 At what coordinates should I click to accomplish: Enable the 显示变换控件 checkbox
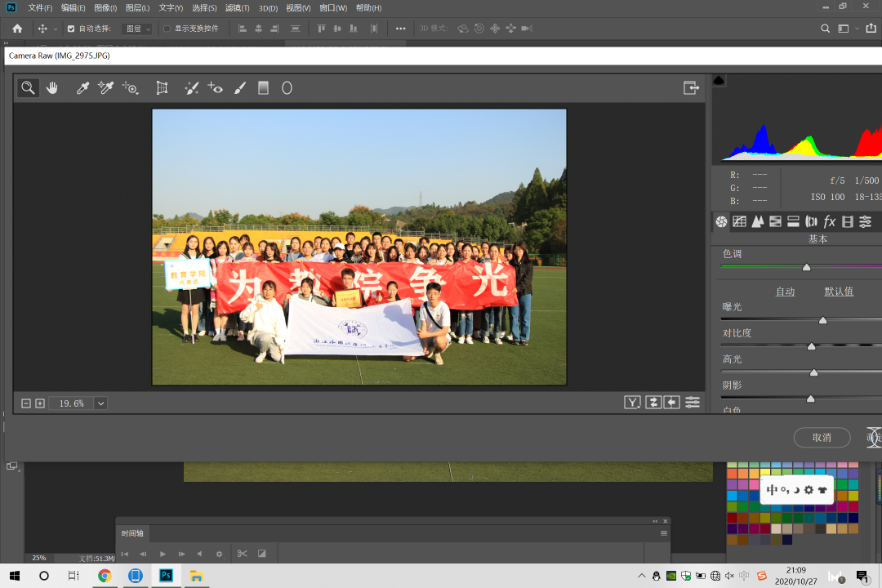coord(167,29)
